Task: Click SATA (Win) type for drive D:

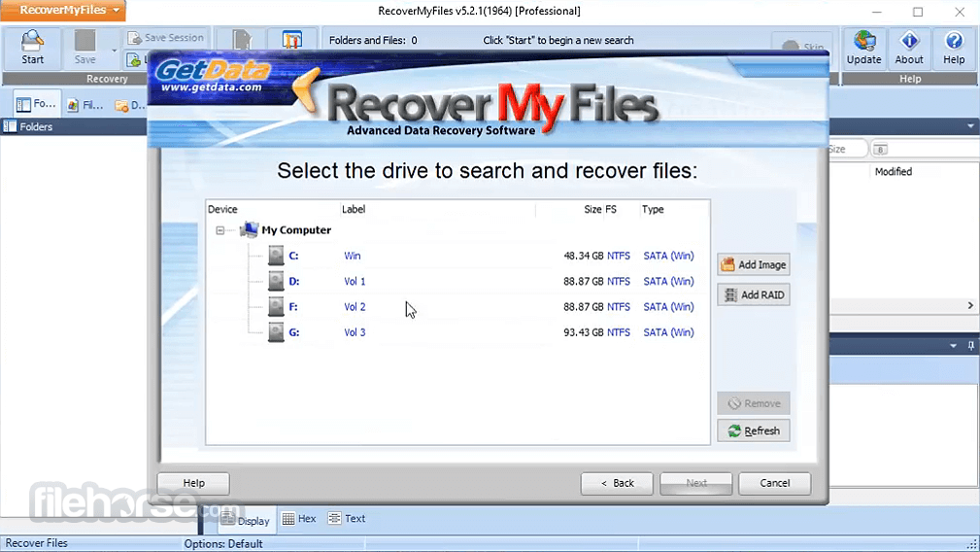Action: pyautogui.click(x=668, y=281)
